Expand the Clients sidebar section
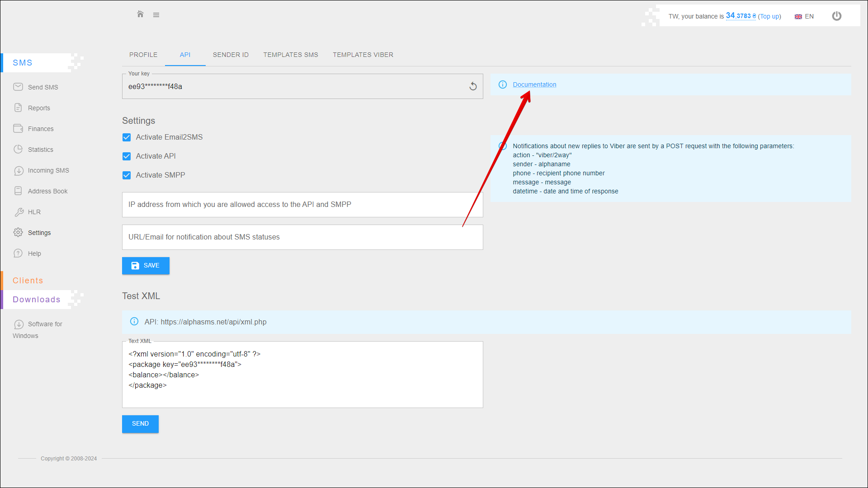The image size is (868, 488). (x=28, y=281)
